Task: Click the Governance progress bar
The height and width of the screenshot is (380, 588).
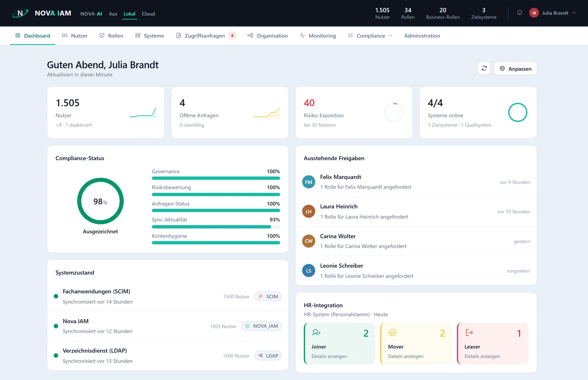Action: click(x=216, y=178)
